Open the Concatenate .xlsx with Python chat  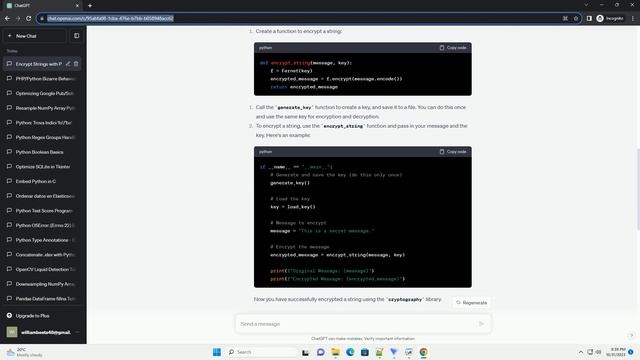coord(42,255)
